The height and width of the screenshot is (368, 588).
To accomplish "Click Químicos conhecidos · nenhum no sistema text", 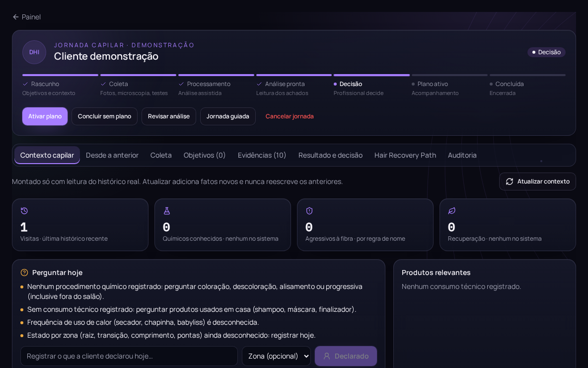I will click(x=220, y=238).
